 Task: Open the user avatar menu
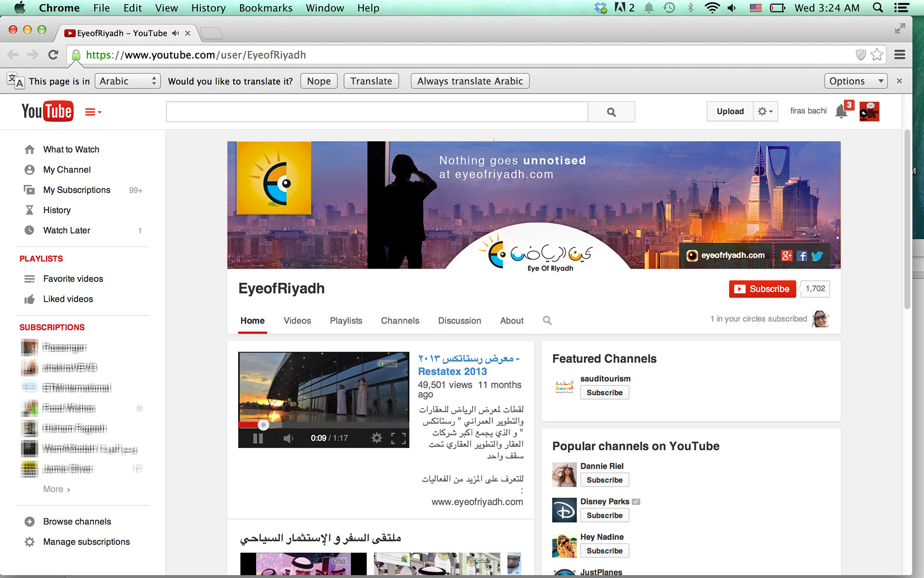[869, 111]
